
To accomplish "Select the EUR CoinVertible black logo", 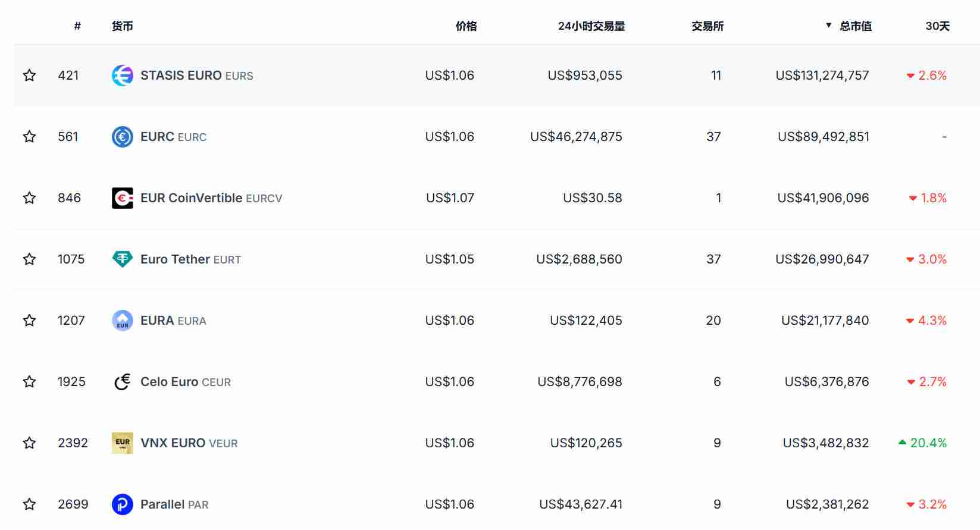I will tap(122, 198).
